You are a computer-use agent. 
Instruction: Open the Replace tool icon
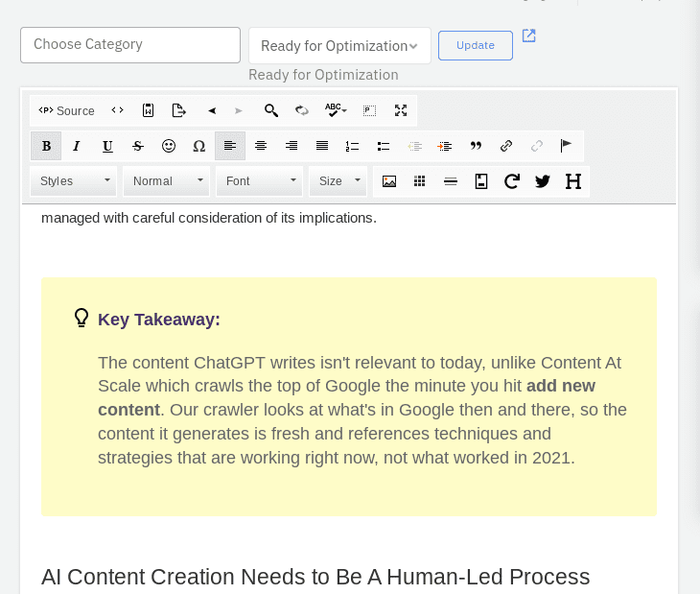[302, 110]
